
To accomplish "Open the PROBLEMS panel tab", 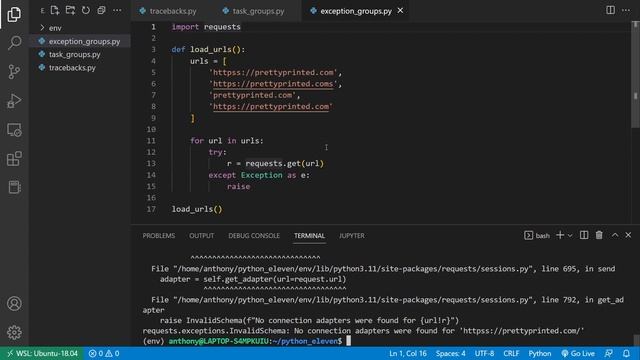I will 159,236.
